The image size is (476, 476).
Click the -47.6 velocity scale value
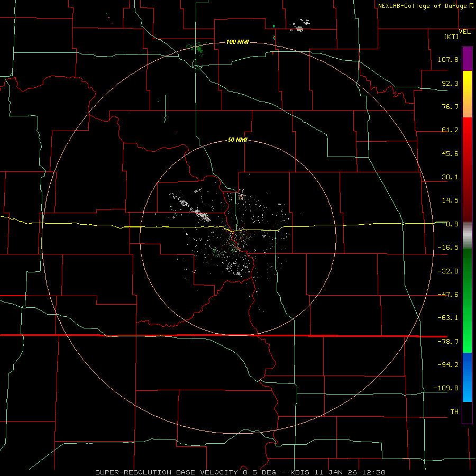point(448,295)
